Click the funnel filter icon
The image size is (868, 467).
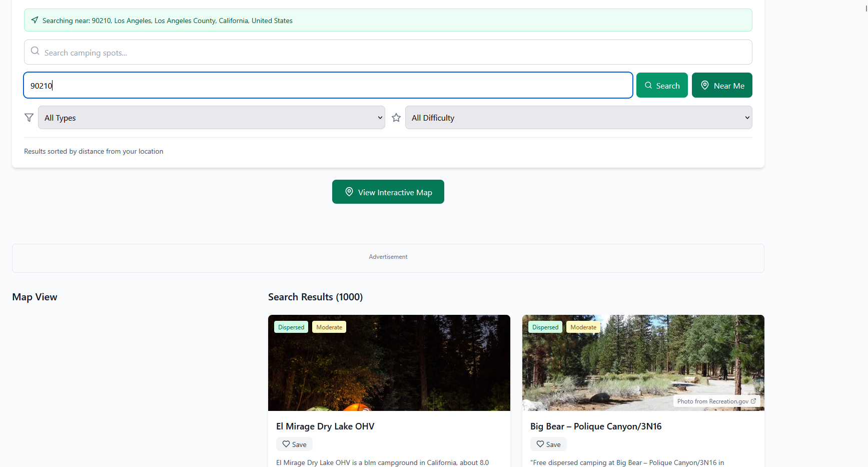tap(29, 118)
